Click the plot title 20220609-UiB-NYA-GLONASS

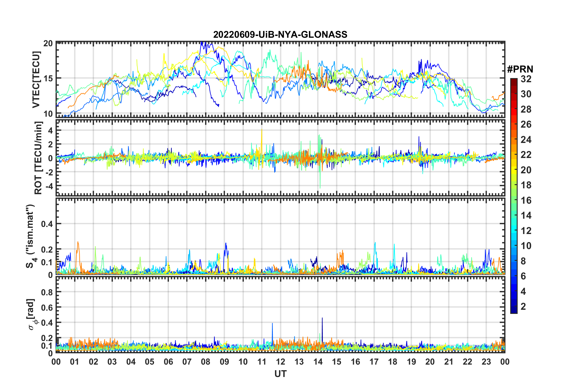click(280, 34)
